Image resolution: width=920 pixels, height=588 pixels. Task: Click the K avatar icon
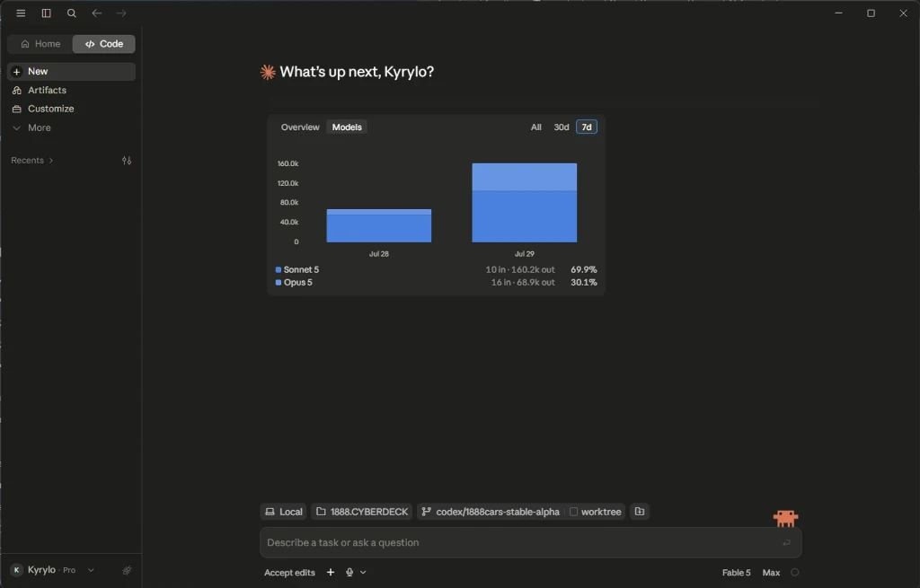pyautogui.click(x=16, y=570)
